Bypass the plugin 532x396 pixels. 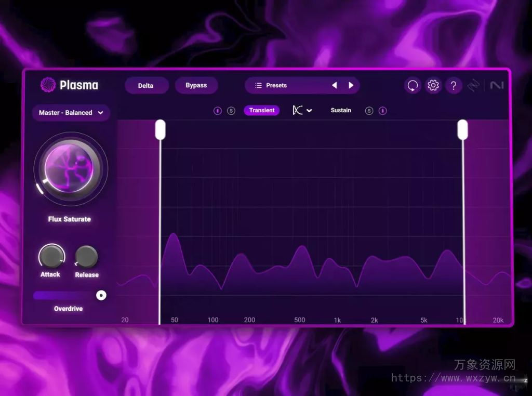click(196, 85)
